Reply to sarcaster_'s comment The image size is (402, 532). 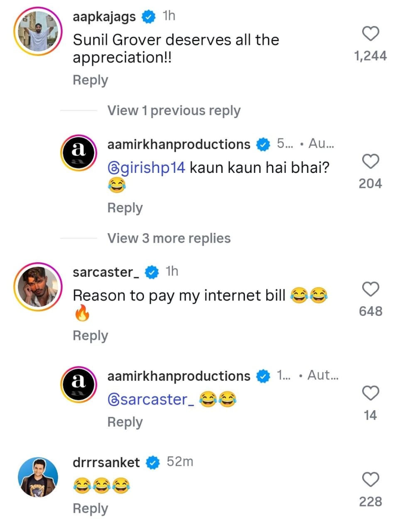[x=90, y=335]
